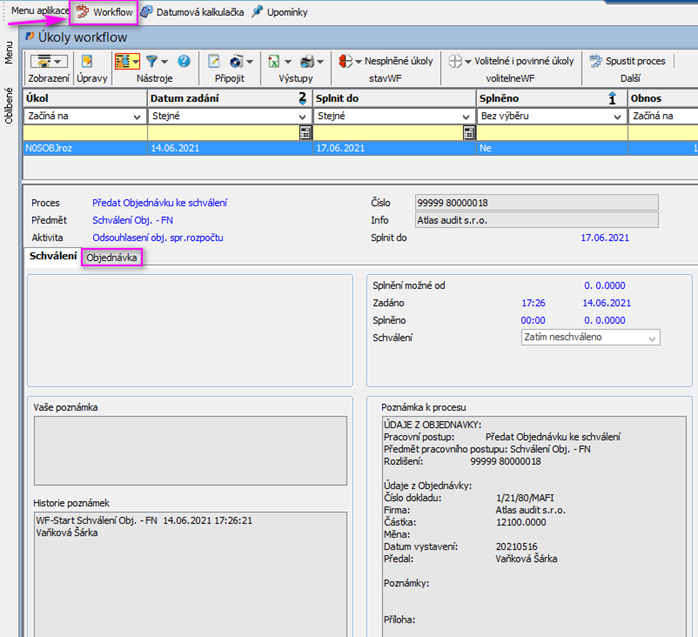
Task: Expand the Schválení 'Zatím neschváleno' combo box
Action: pyautogui.click(x=652, y=338)
